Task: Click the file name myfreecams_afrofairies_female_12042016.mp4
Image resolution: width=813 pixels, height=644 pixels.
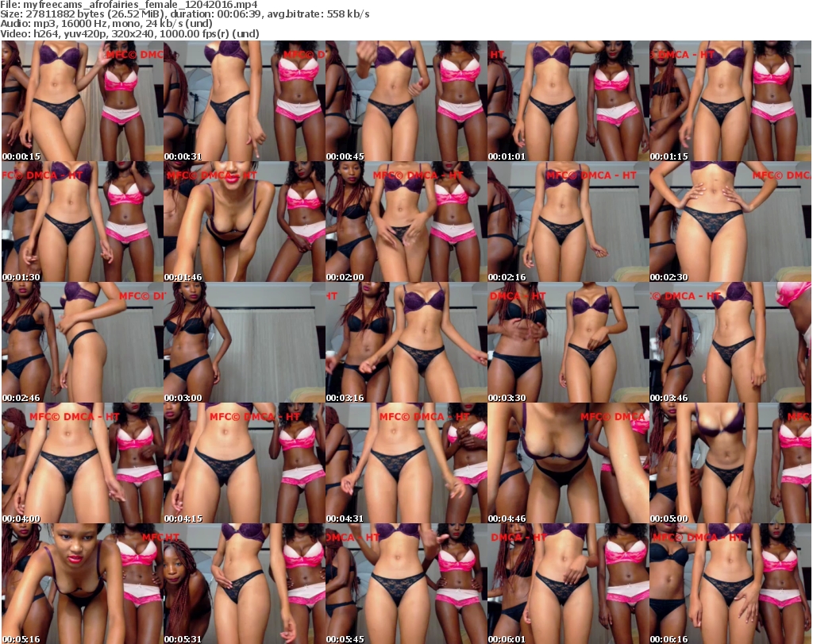Action: (x=140, y=5)
